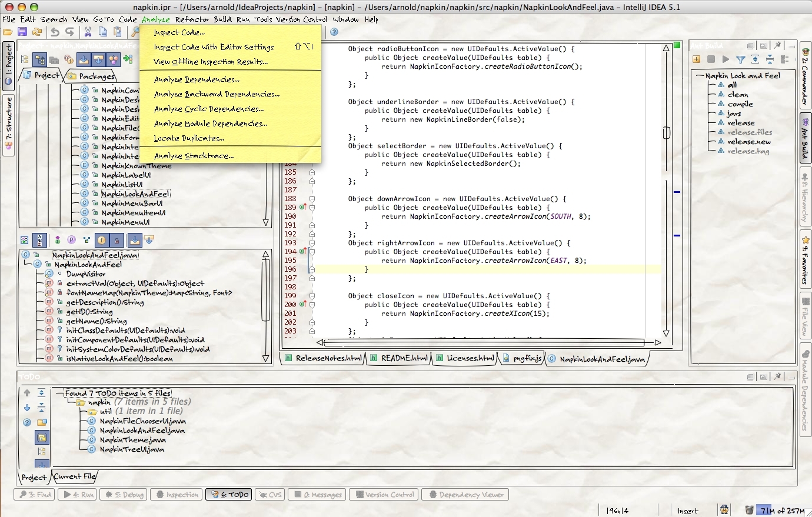Screen dimensions: 812x517
Task: Open the Dependency Viewer tool window button
Action: click(x=465, y=495)
